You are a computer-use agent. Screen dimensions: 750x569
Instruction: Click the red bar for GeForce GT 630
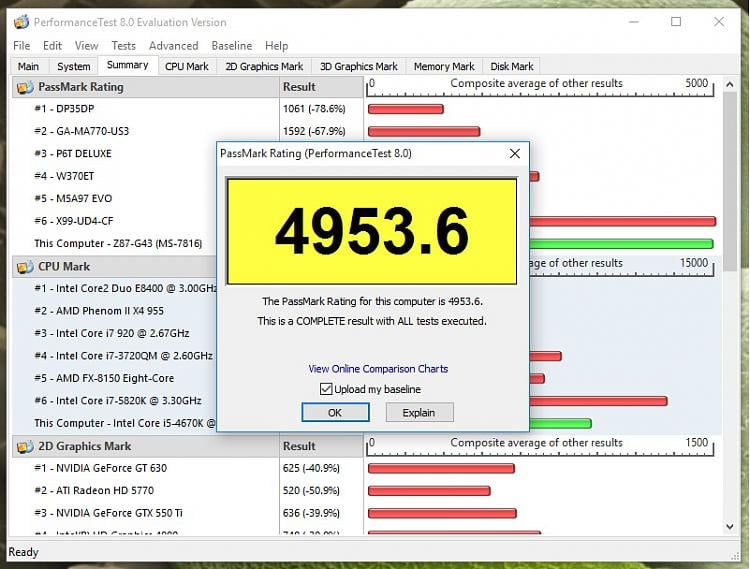tap(441, 469)
